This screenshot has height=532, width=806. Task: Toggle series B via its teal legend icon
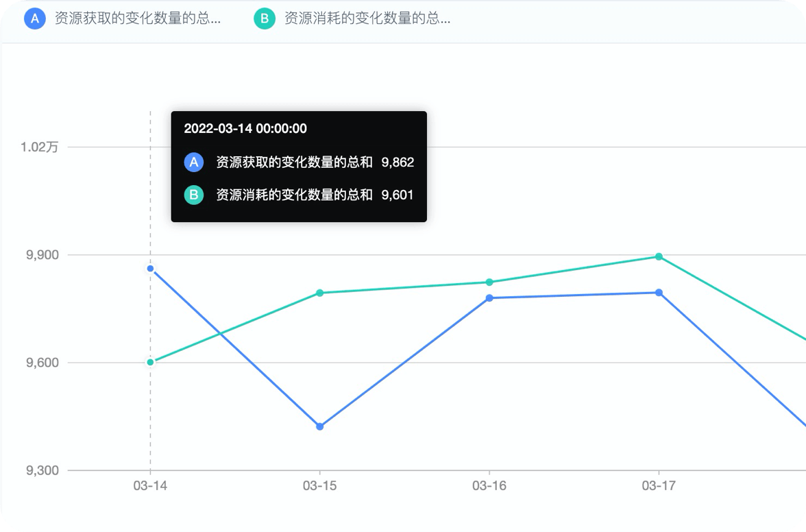tap(265, 19)
